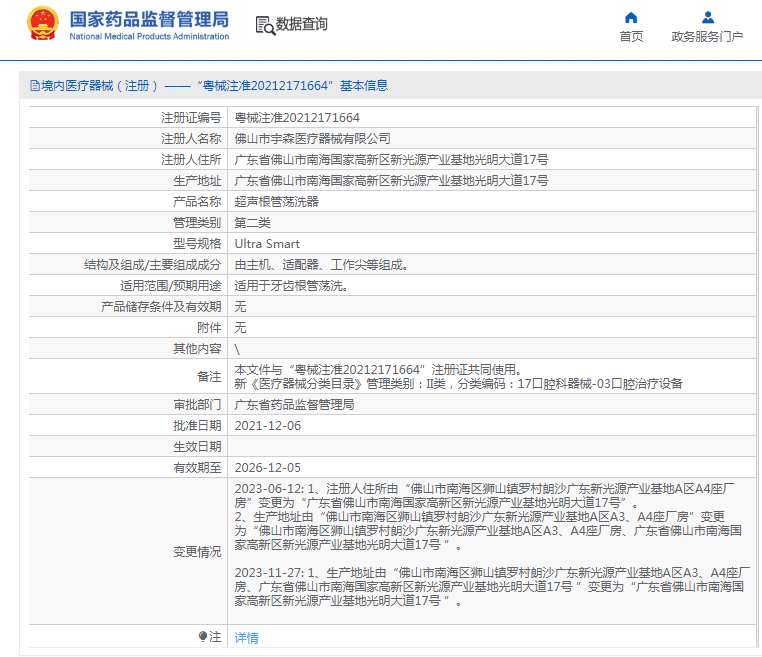Click the 无 value in 产品储存条件及有效期 row
762x657 pixels.
coord(240,307)
